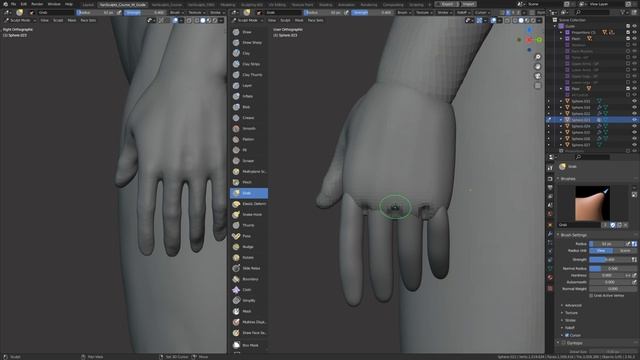Select the Pinch brush
Screen dimensions: 640x360
click(x=249, y=182)
